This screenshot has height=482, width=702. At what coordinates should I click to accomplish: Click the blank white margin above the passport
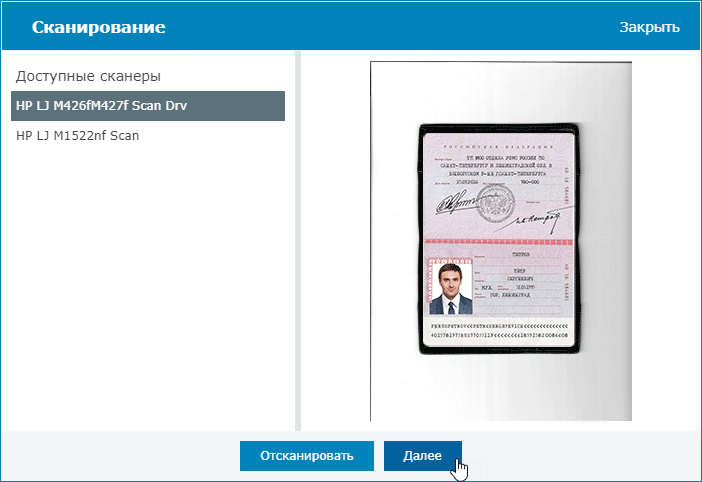[x=499, y=92]
